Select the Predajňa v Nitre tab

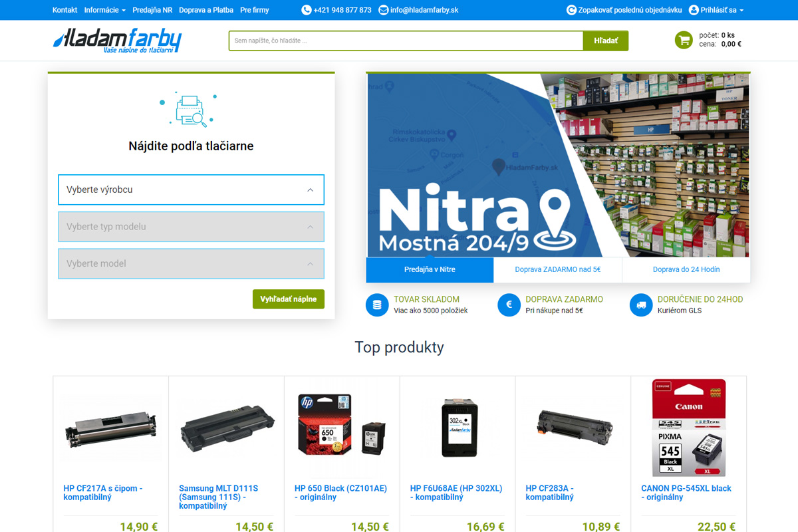point(430,269)
